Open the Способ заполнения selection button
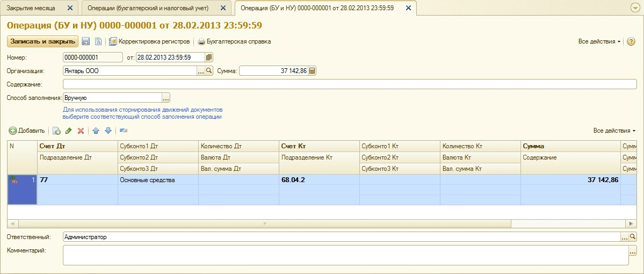 coord(166,98)
